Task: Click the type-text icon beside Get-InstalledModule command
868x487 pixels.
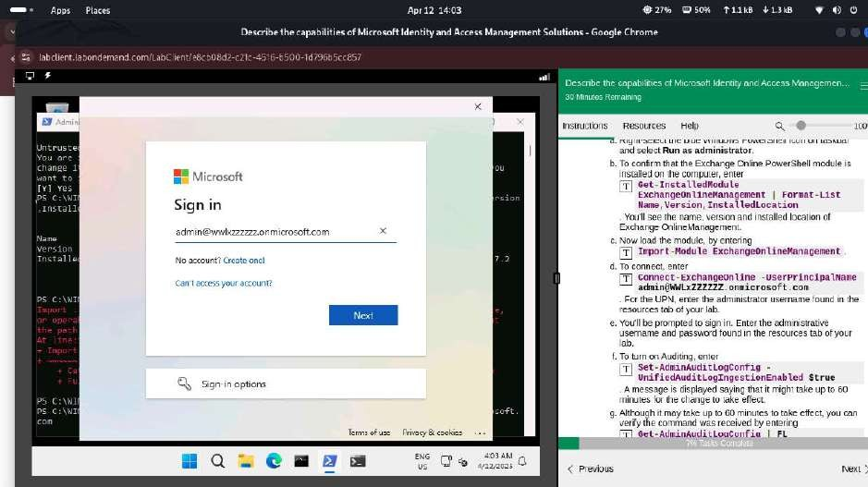Action: tap(627, 185)
